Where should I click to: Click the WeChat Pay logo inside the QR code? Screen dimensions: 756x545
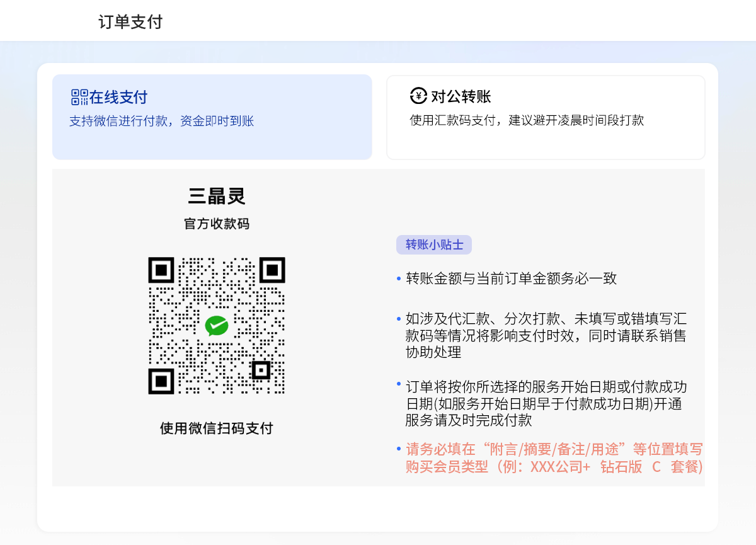tap(216, 325)
